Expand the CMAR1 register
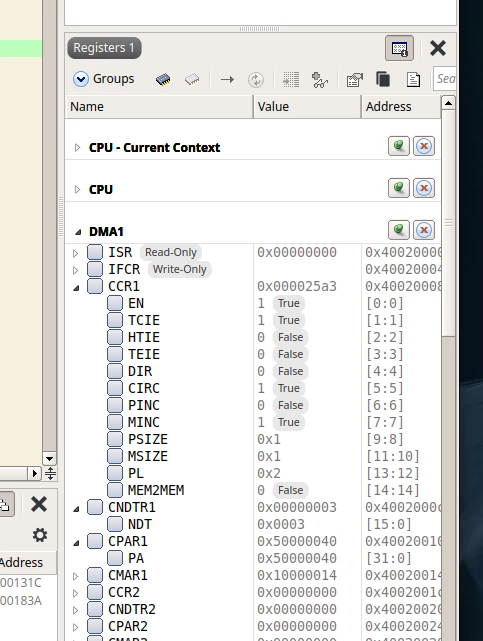This screenshot has height=641, width=483. point(76,576)
